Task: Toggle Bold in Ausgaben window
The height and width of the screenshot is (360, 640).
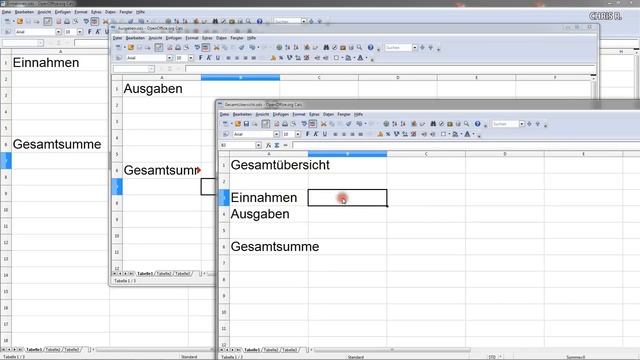Action: pyautogui.click(x=200, y=58)
